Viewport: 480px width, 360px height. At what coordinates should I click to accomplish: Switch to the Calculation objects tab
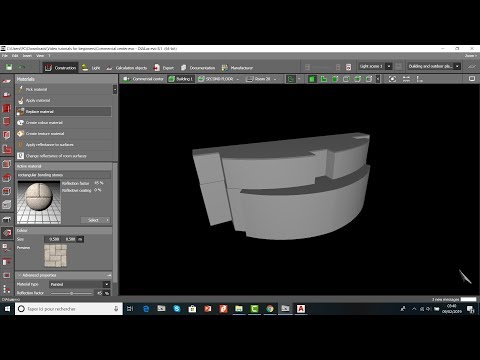[127, 68]
